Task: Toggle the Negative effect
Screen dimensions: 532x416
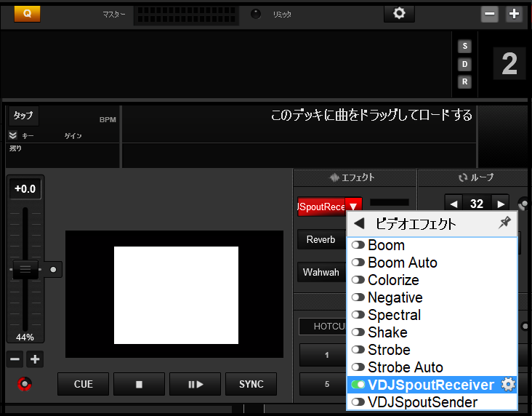Action: tap(358, 297)
